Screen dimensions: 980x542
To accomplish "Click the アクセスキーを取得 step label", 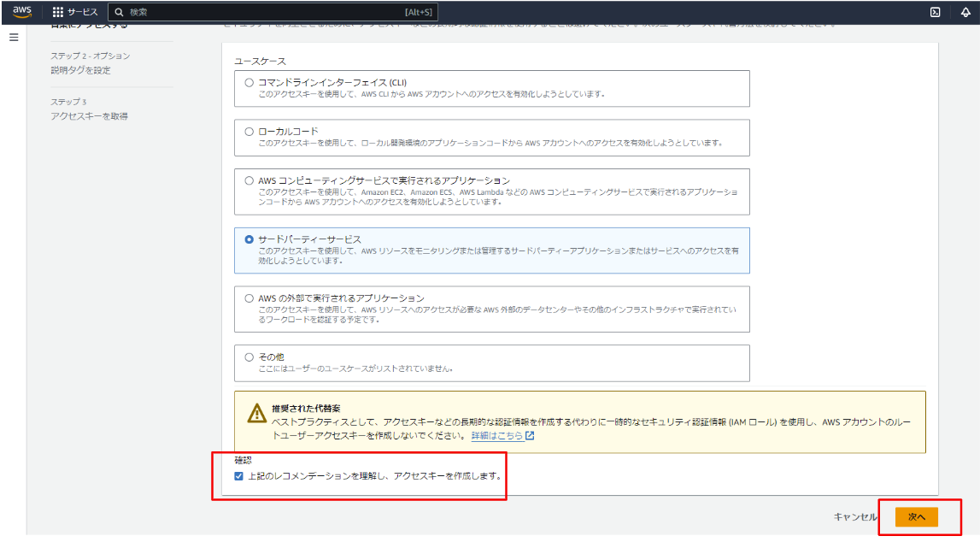I will (90, 115).
